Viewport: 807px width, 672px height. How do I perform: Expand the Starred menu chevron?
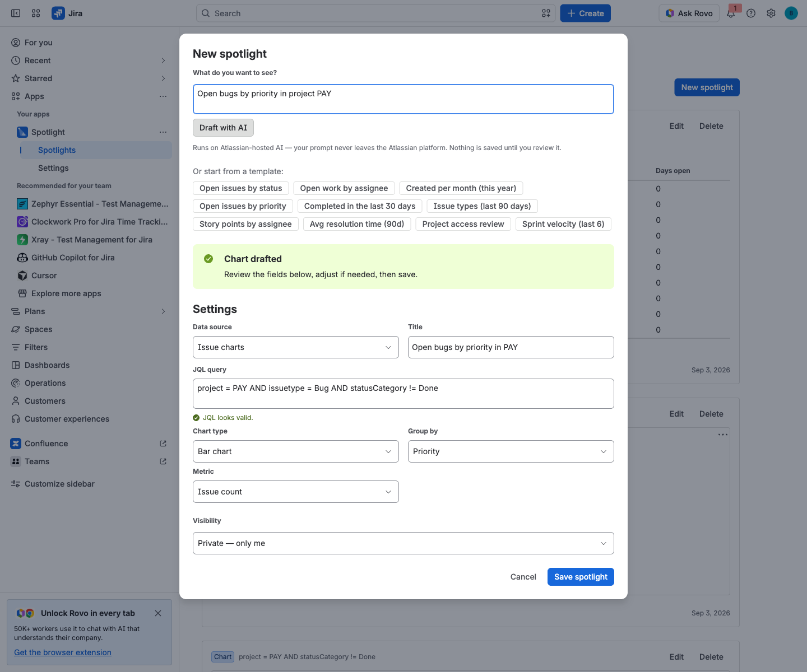tap(163, 78)
